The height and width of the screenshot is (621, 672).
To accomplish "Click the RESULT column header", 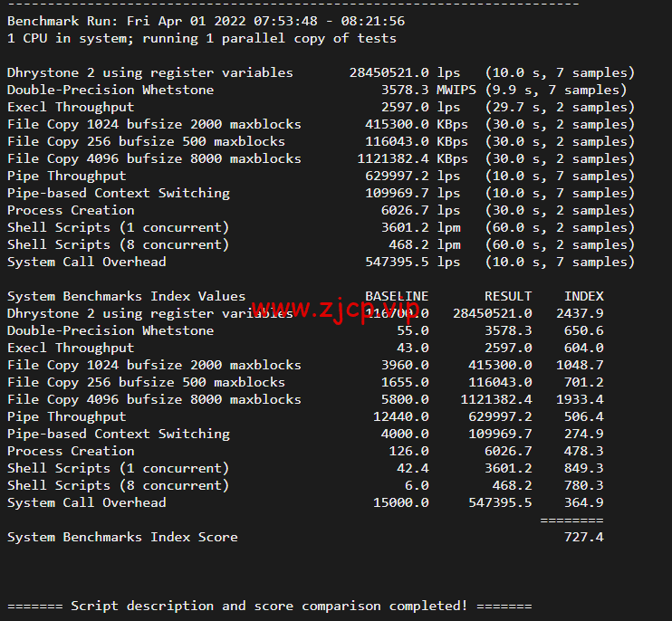I will pos(508,296).
